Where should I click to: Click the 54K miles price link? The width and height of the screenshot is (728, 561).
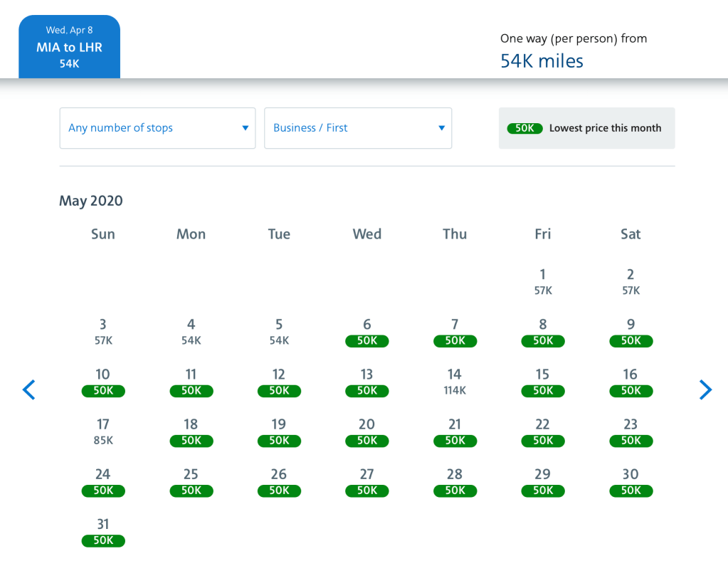(542, 61)
